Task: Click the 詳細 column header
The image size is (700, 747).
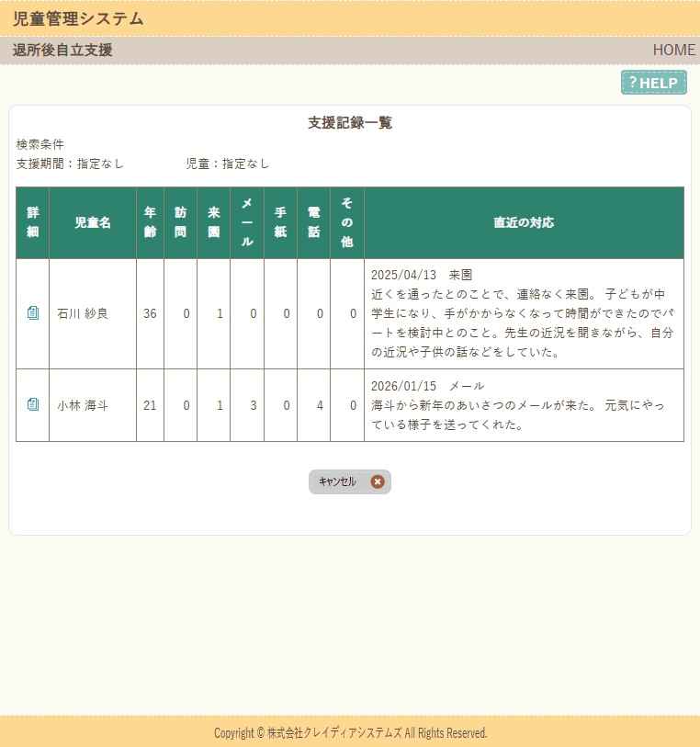Action: pos(32,222)
